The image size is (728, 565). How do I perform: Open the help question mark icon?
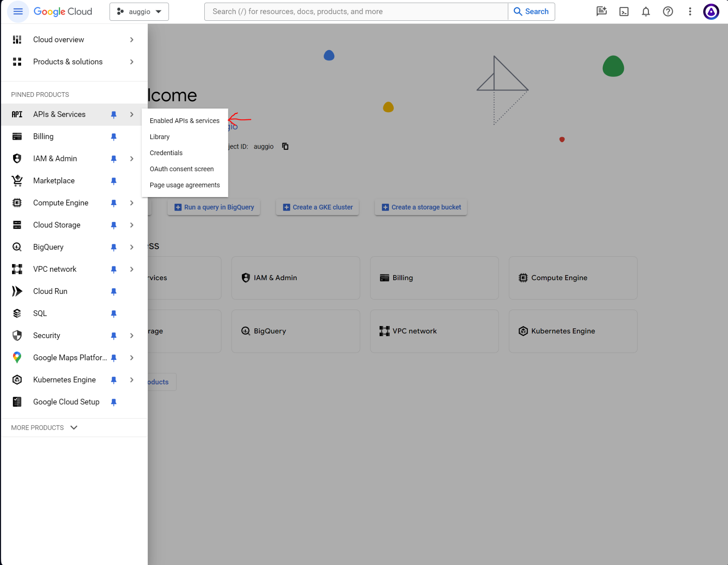(x=668, y=12)
